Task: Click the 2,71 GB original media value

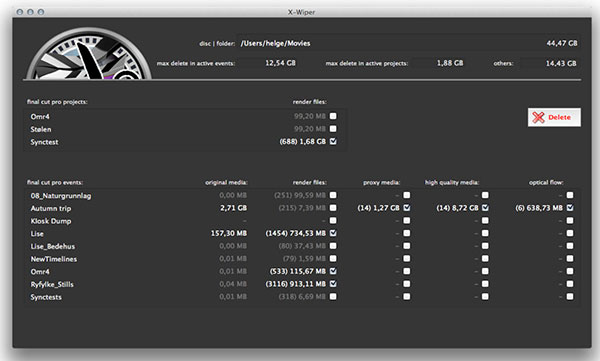Action: pos(233,208)
